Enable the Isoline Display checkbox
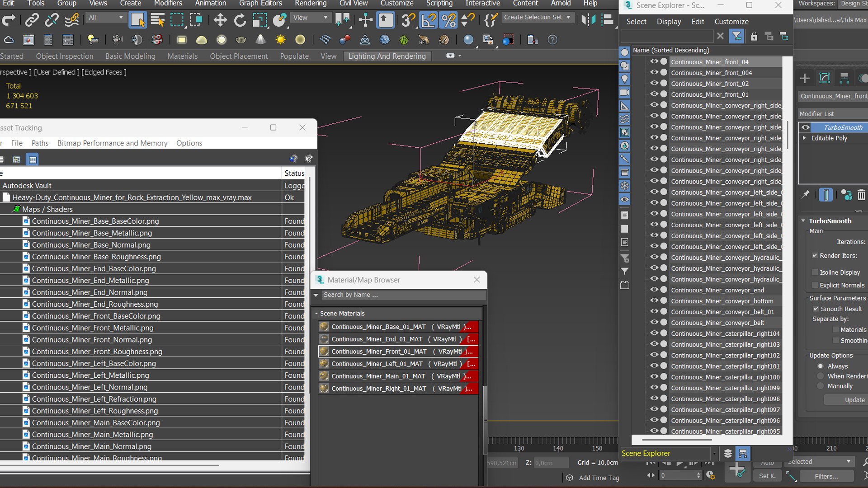The width and height of the screenshot is (868, 488). pyautogui.click(x=815, y=272)
